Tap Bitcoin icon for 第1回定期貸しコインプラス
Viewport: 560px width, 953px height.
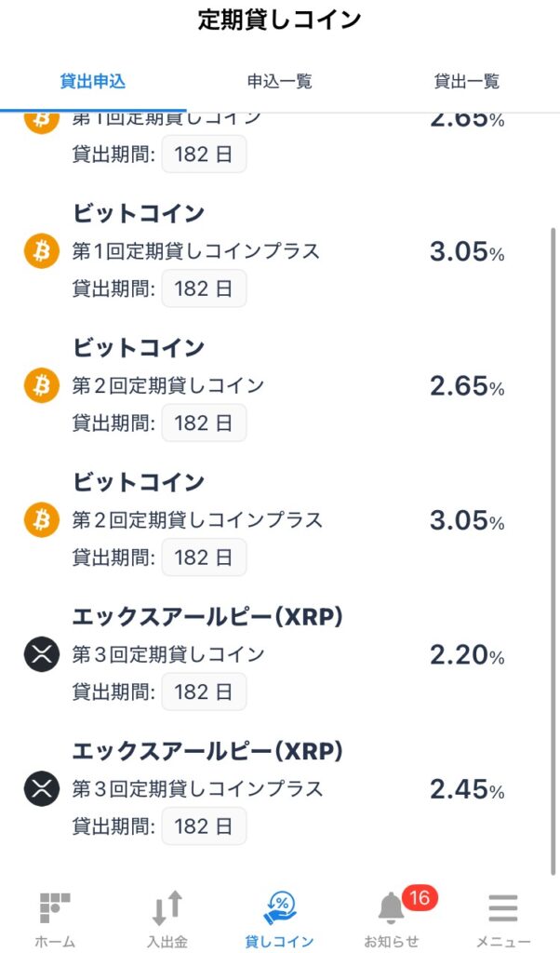pos(41,250)
